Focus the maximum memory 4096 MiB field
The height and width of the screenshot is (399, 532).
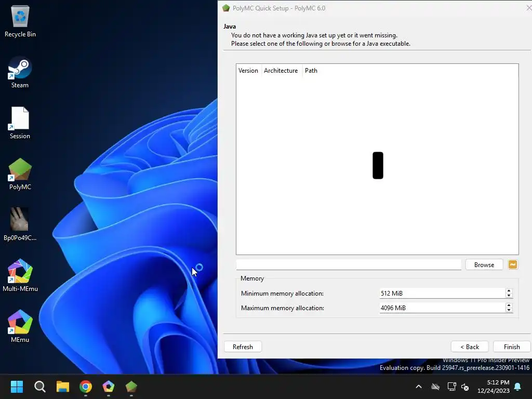[442, 308]
